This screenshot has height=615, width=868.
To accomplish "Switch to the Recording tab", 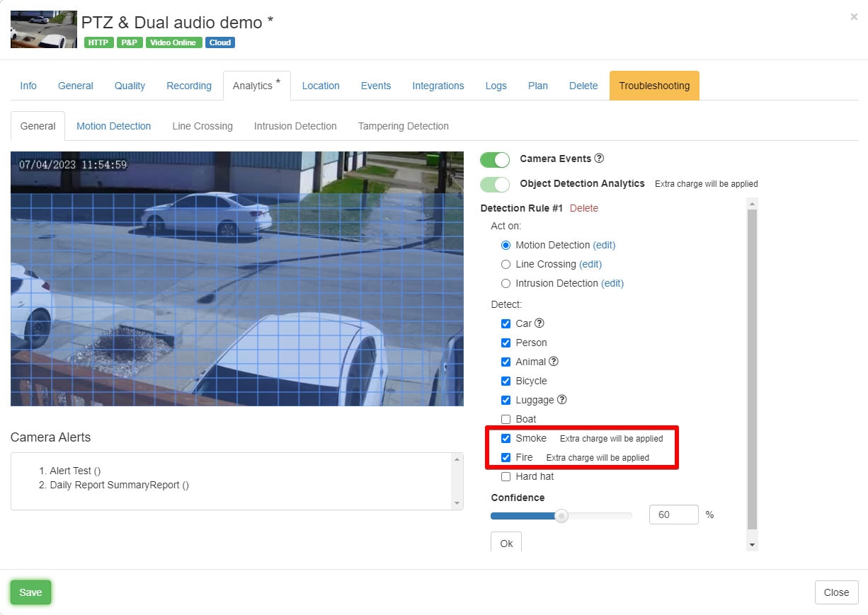I will [x=189, y=86].
